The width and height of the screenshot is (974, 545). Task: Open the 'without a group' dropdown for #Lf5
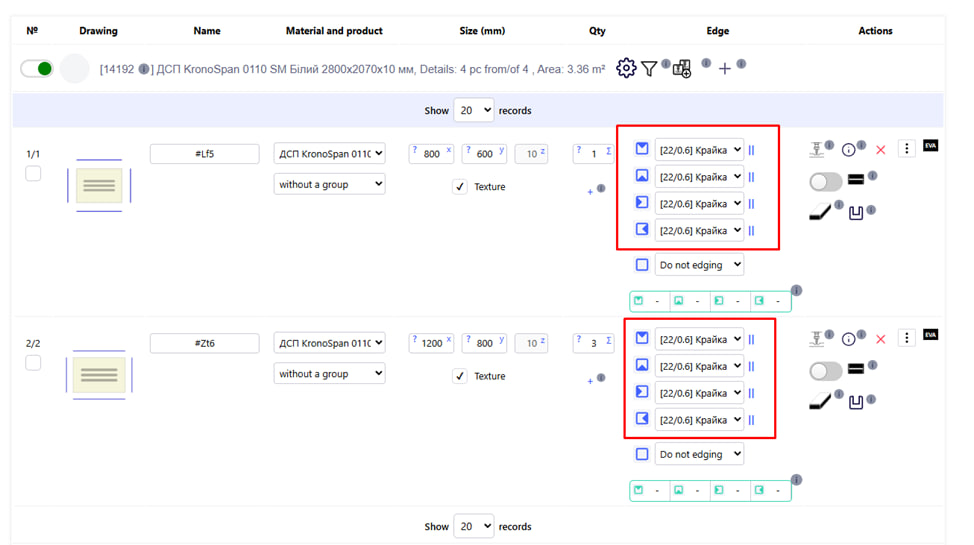pyautogui.click(x=329, y=184)
